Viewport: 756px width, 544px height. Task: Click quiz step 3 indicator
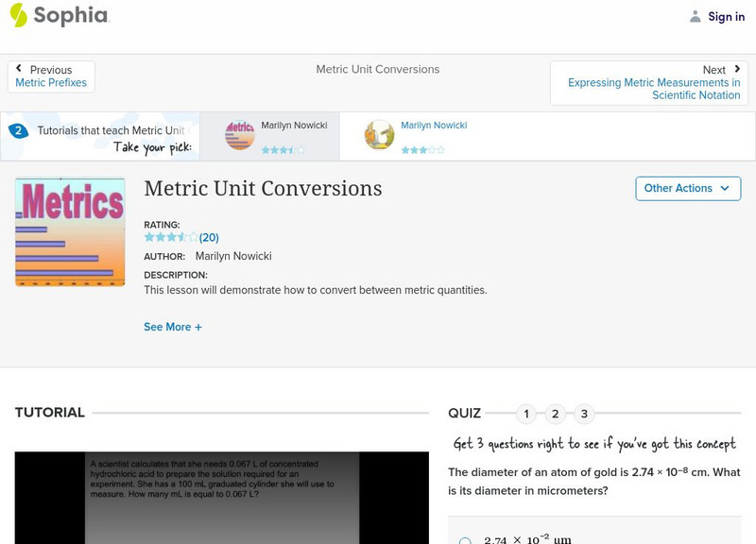(x=583, y=413)
